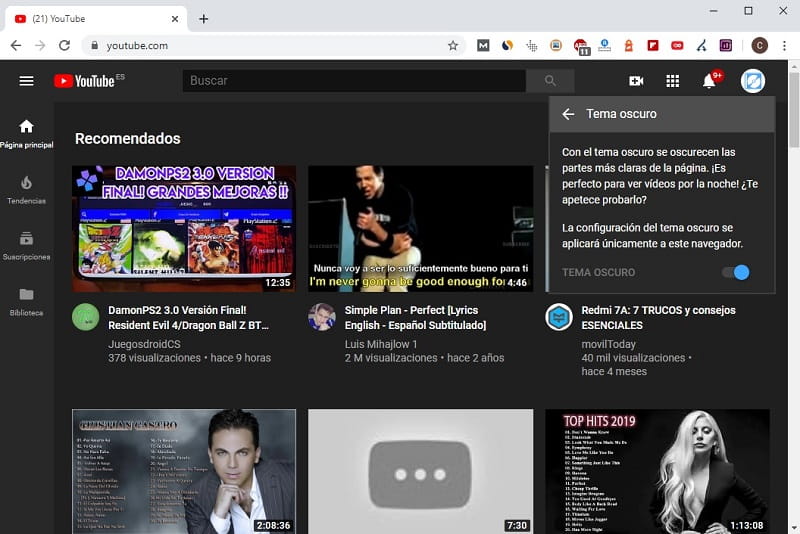Image resolution: width=800 pixels, height=534 pixels.
Task: Open Biblioteca in the sidebar
Action: coord(26,301)
